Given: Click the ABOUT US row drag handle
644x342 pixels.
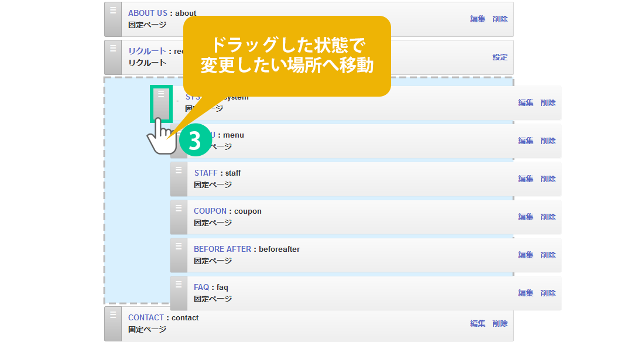Looking at the screenshot, I should coord(113,19).
